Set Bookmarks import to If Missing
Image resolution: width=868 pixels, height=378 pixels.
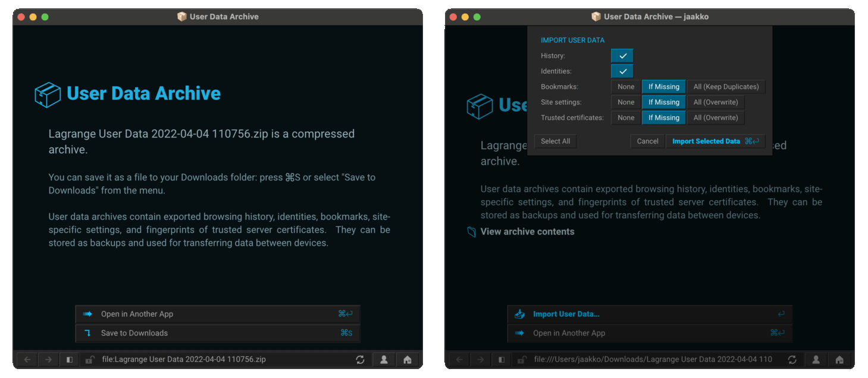664,87
